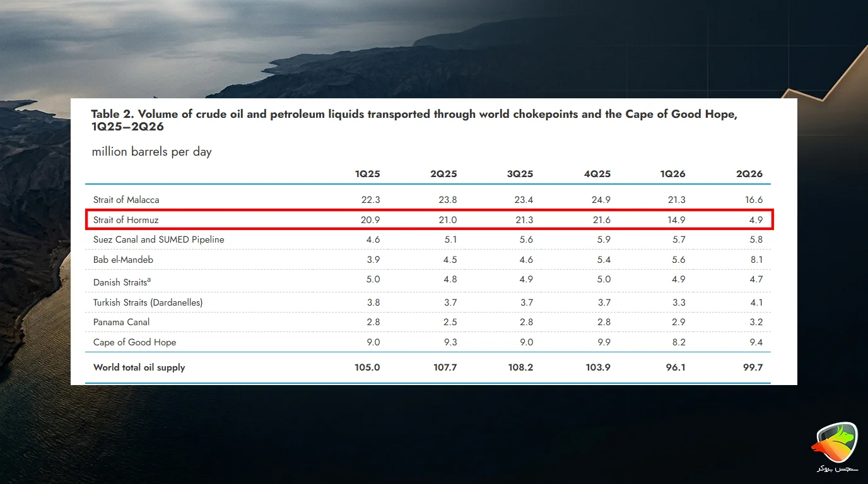868x484 pixels.
Task: Select the Table 2 title text
Action: 414,120
